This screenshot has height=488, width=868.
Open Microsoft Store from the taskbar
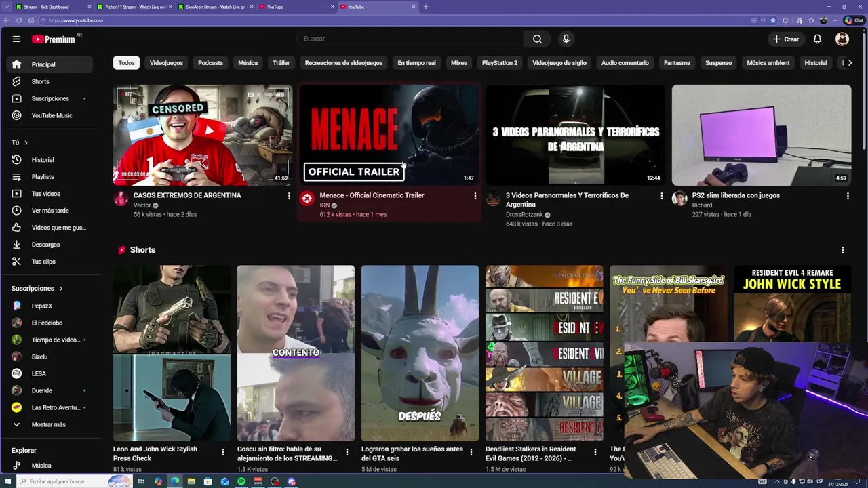[x=208, y=481]
